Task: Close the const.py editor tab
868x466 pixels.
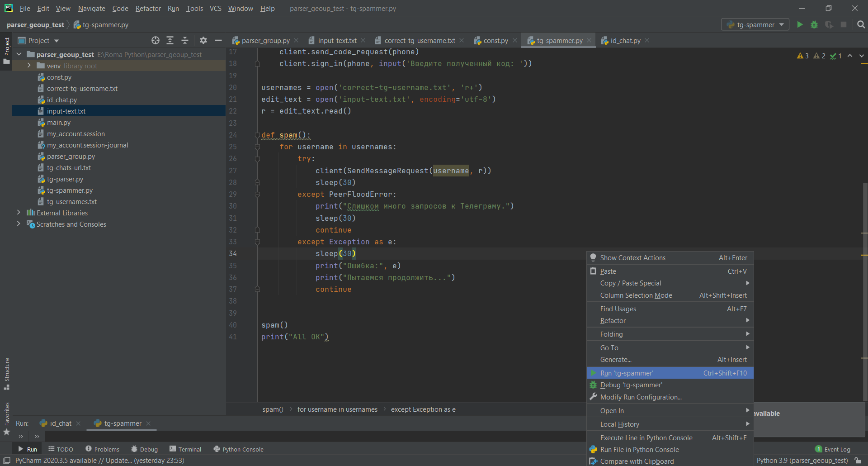Action: 515,40
